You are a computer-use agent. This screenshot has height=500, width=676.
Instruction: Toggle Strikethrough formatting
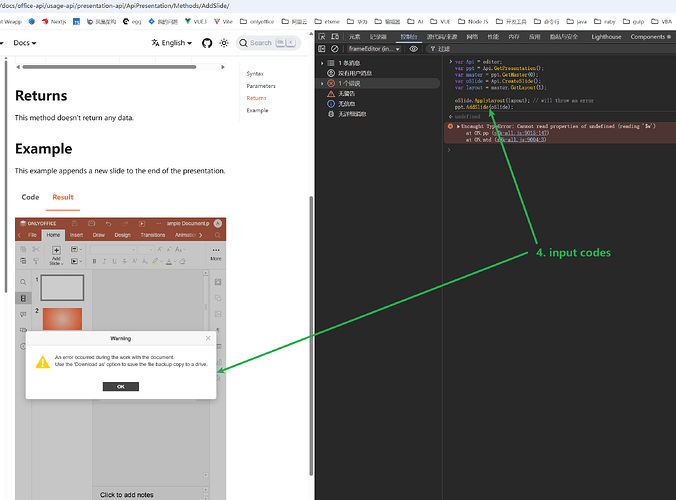coord(124,261)
